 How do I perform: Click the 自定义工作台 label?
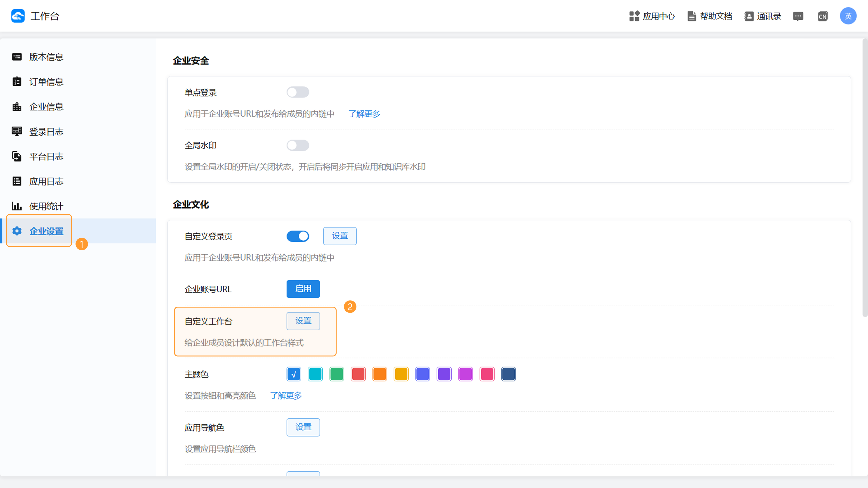pos(208,322)
